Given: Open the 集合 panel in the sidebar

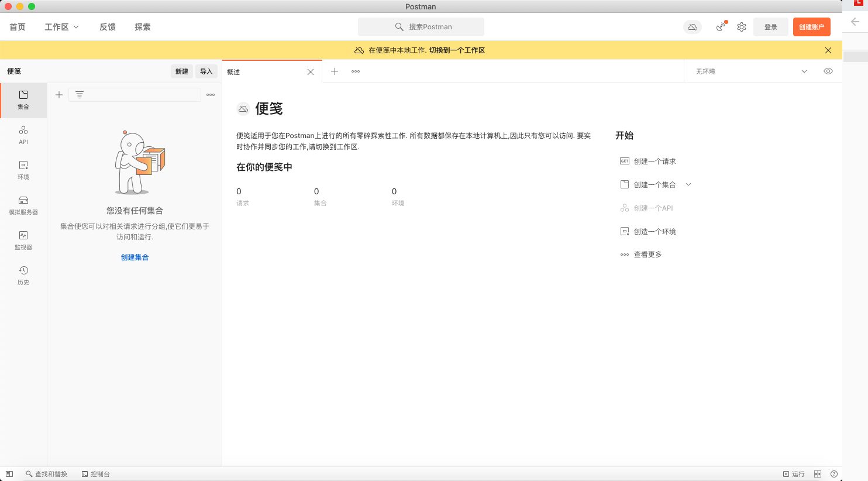Looking at the screenshot, I should coord(23,99).
